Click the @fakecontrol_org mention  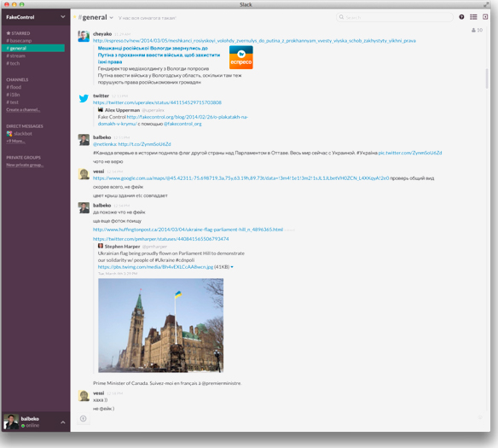pos(182,124)
